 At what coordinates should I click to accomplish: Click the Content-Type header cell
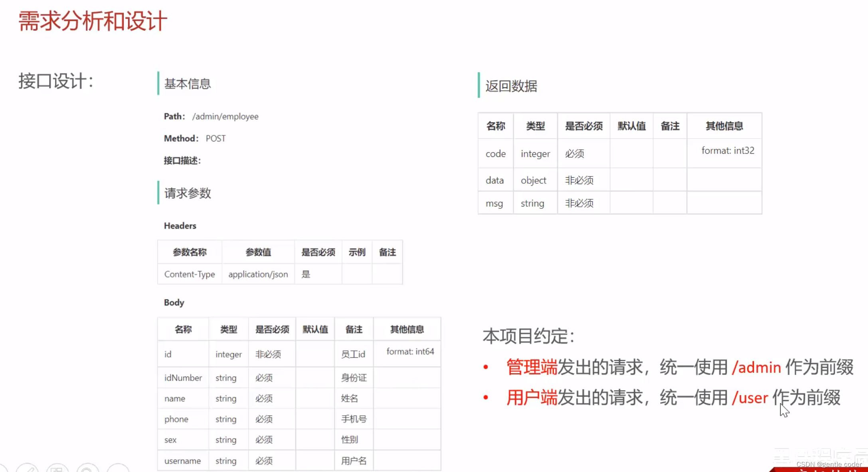tap(190, 274)
